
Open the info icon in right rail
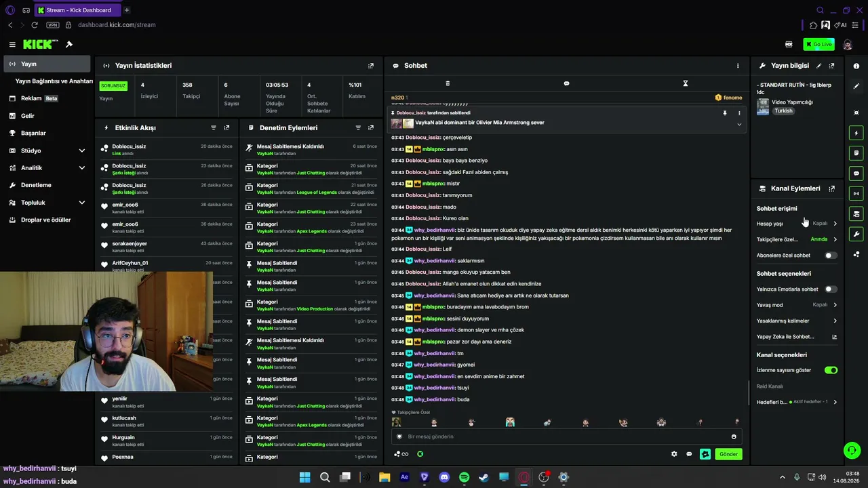tap(856, 66)
